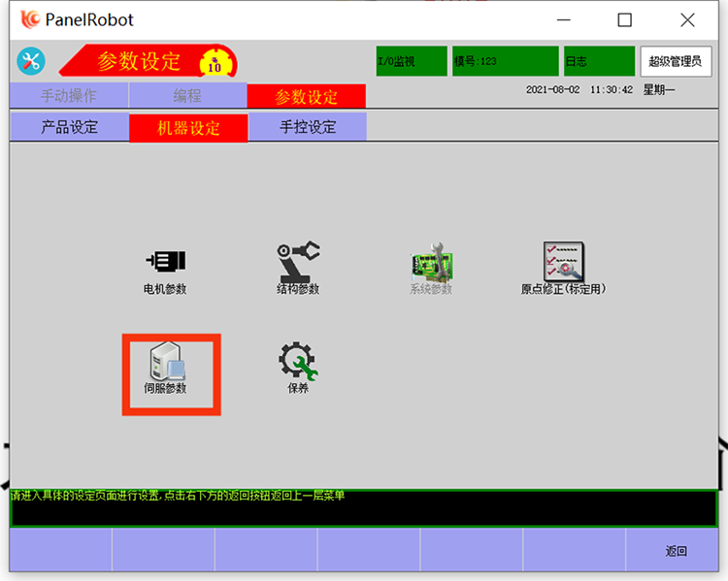
Task: Click the wrench and screwdriver settings icon
Action: [x=31, y=61]
